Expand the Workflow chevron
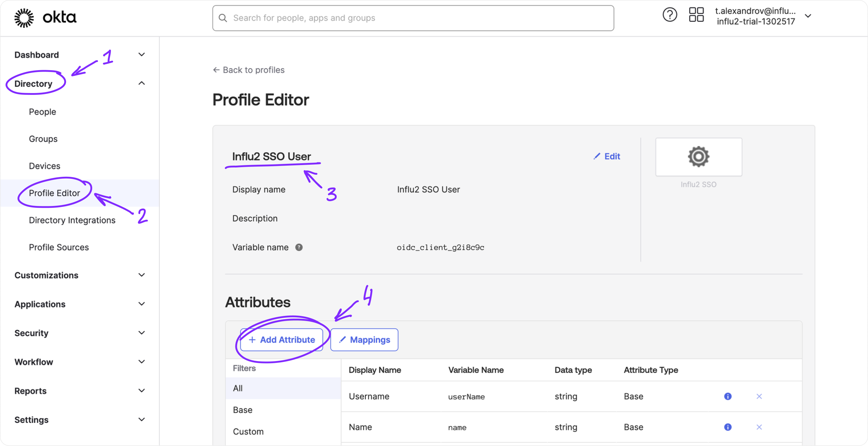 142,362
